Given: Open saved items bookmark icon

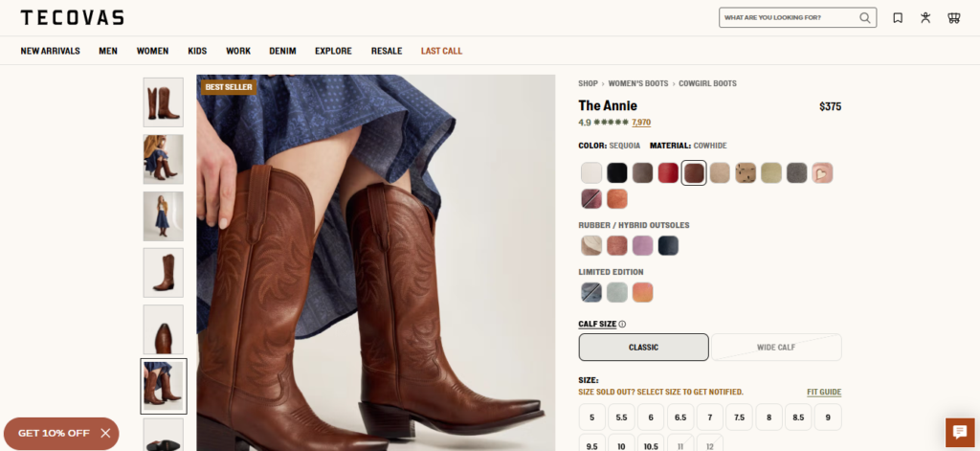Looking at the screenshot, I should tap(898, 17).
